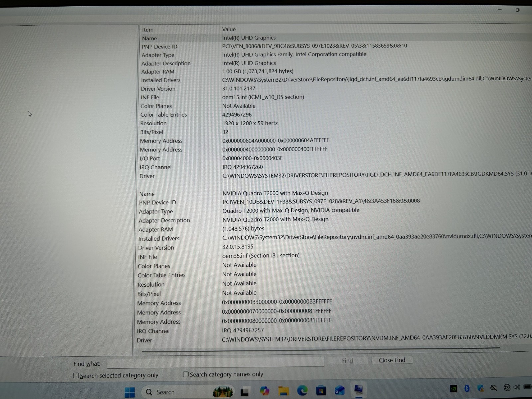
Task: Enable Search selected category only checkbox
Action: [76, 376]
